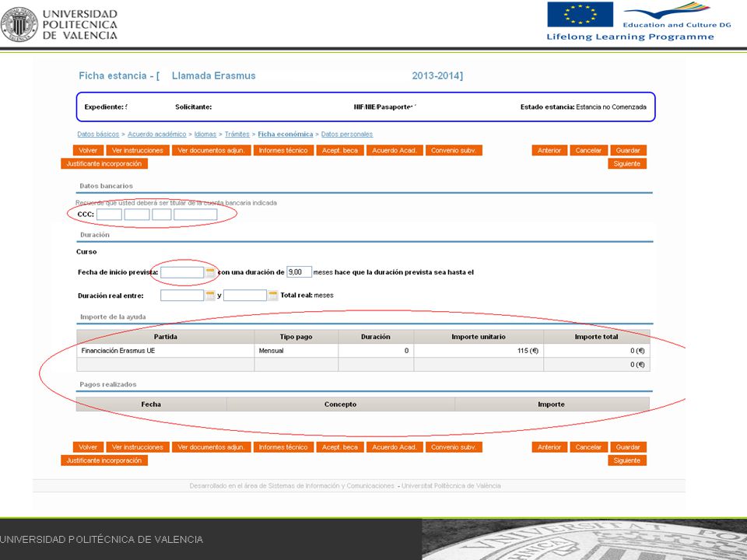
Task: Click bottom Convenio subv. button
Action: tap(454, 447)
